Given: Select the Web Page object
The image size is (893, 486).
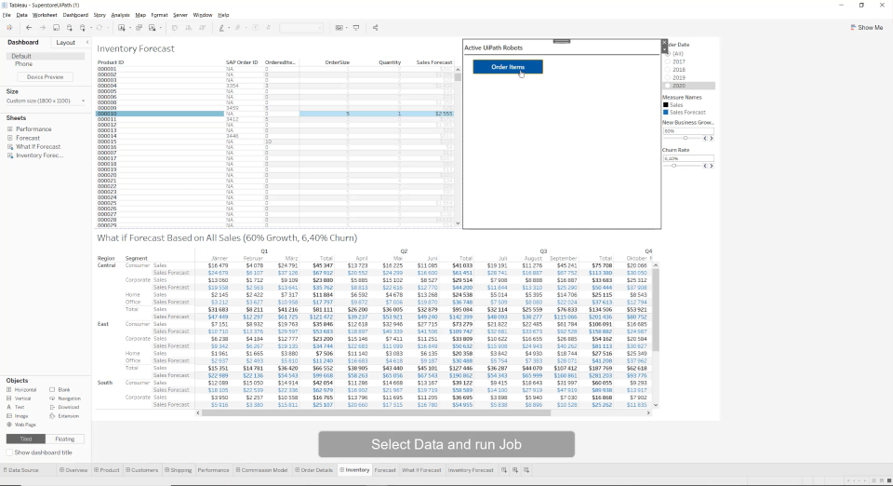Looking at the screenshot, I should pos(21,424).
